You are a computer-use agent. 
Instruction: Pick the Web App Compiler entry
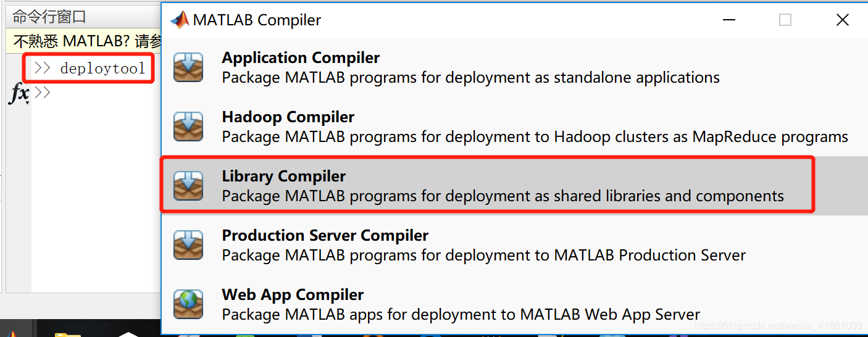(x=293, y=294)
